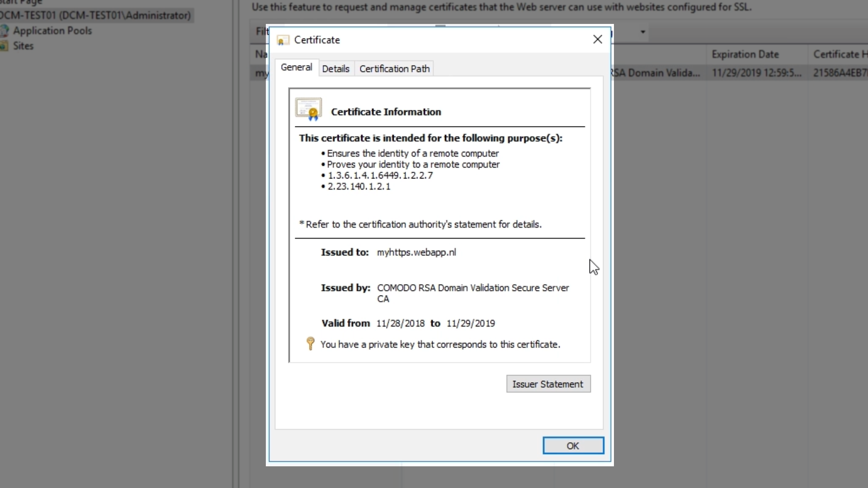Close the Certificate dialog with X
868x488 pixels.
tap(597, 40)
